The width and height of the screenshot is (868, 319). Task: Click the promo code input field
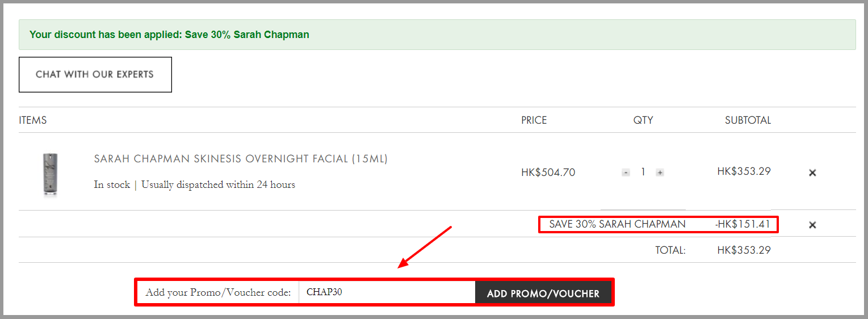(387, 293)
